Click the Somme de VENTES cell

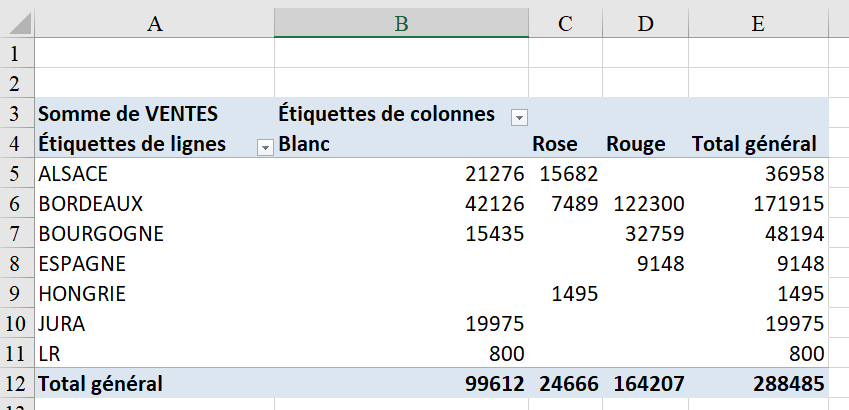(127, 114)
